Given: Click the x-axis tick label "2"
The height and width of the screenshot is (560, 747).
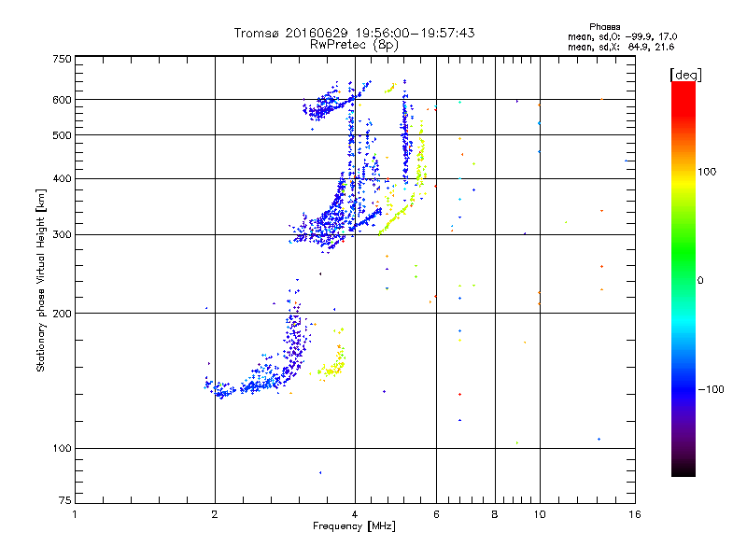Looking at the screenshot, I should [x=215, y=514].
